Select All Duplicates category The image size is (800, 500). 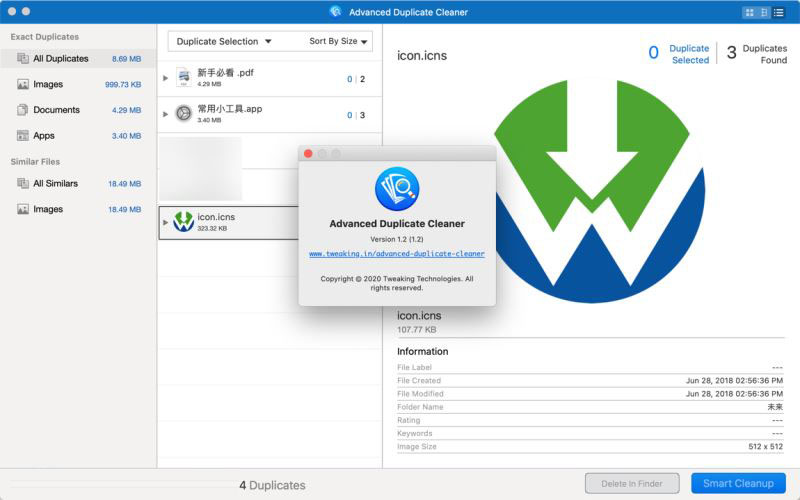78,58
